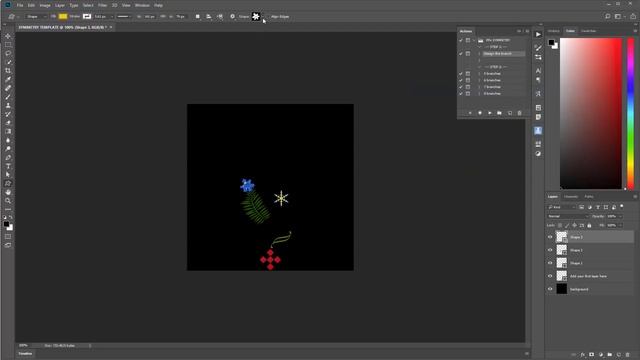Create new action set folder icon
Image resolution: width=640 pixels, height=360 pixels.
(x=500, y=113)
